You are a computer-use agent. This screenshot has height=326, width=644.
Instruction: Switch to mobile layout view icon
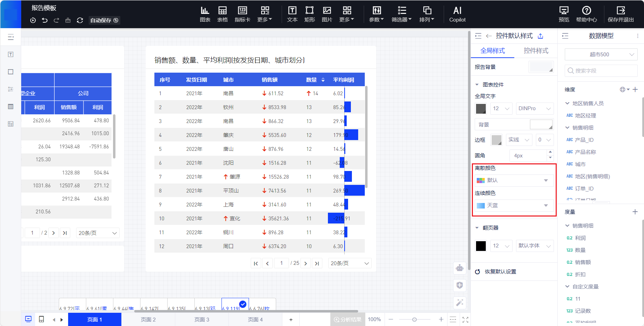pyautogui.click(x=41, y=319)
